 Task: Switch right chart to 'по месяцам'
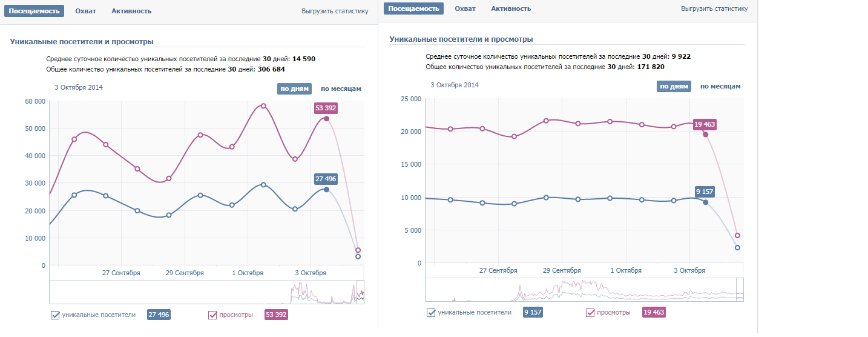click(720, 86)
